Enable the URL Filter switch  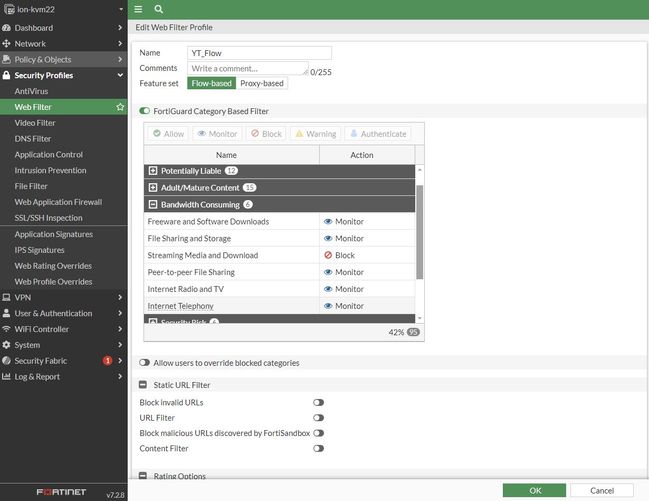click(x=318, y=418)
